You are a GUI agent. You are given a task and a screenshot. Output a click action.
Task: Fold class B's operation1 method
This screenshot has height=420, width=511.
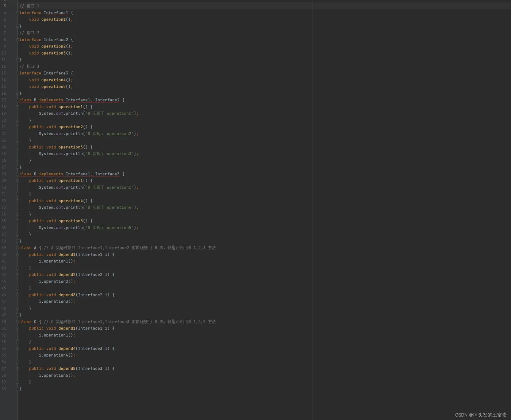[18, 107]
